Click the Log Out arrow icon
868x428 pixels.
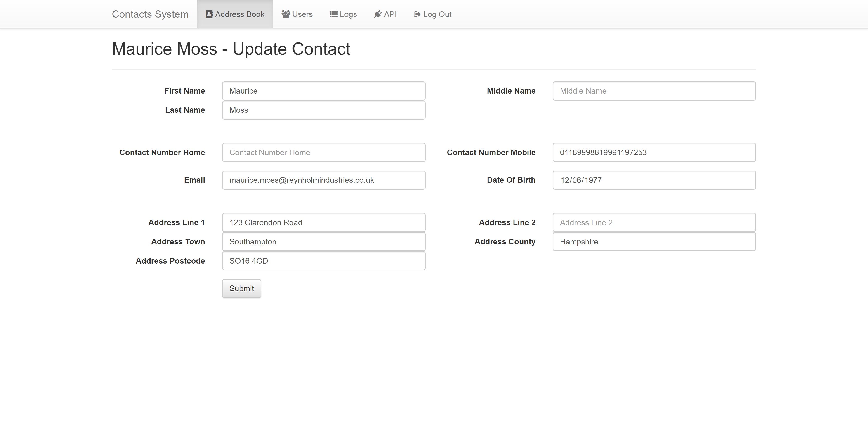tap(417, 14)
